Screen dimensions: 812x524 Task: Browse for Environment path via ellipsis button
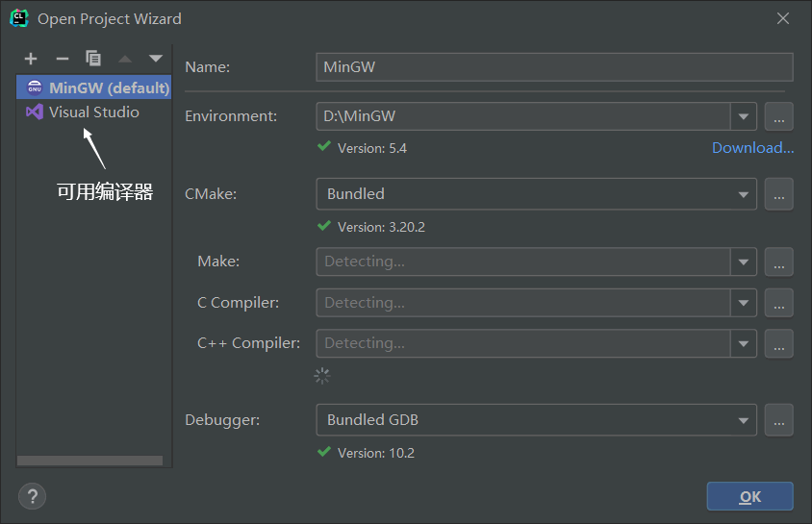(779, 116)
